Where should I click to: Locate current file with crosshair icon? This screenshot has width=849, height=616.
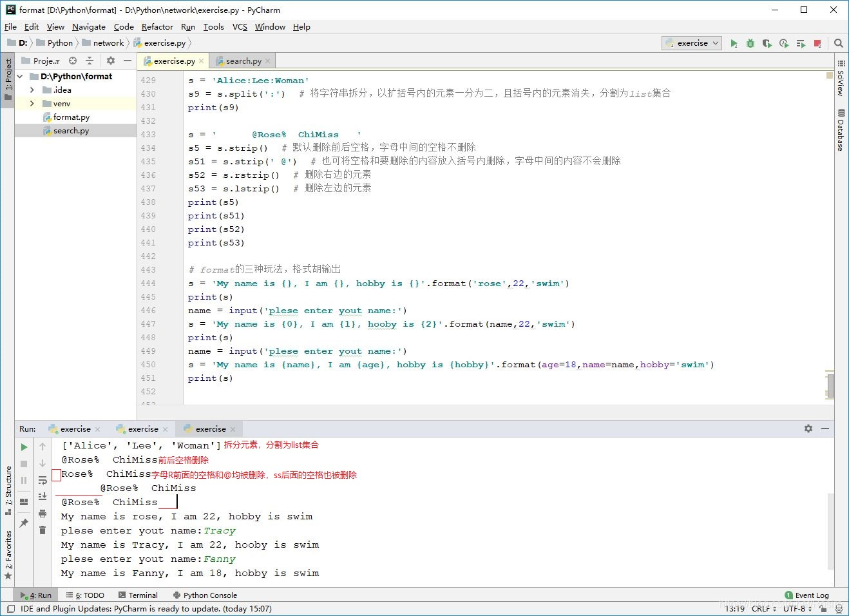click(73, 61)
